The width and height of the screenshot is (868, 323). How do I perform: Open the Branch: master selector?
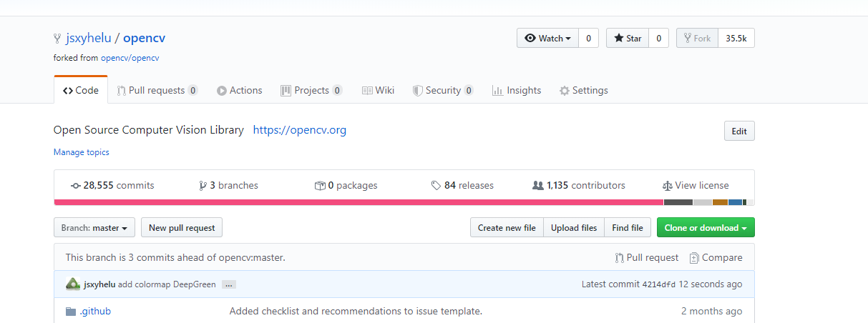tap(94, 228)
